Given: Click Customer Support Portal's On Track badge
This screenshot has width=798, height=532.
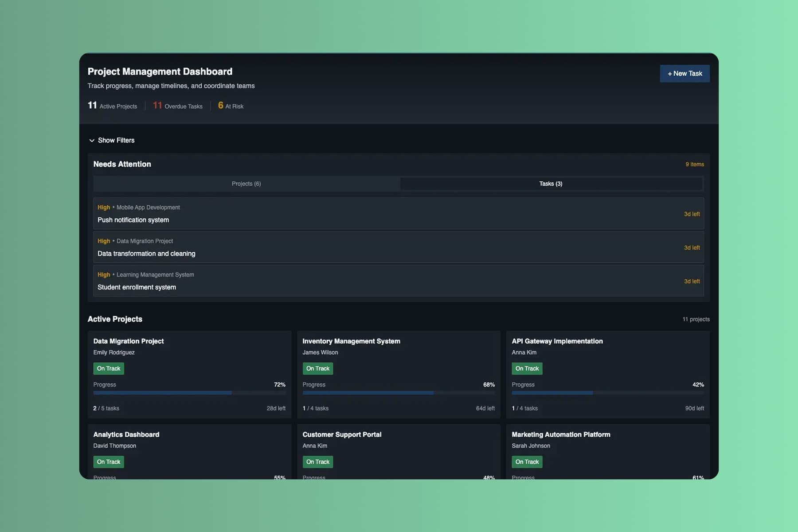Looking at the screenshot, I should tap(318, 462).
